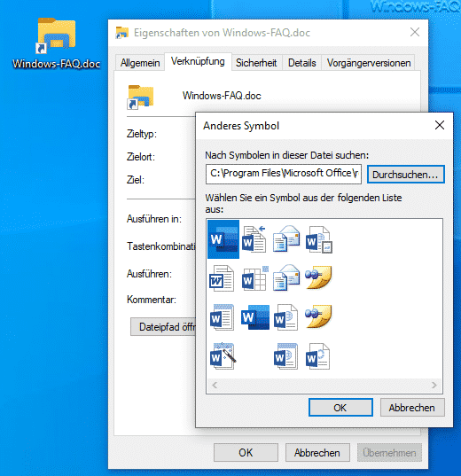This screenshot has height=476, width=461.
Task: Choose the blue Word application icon in third row
Action: [x=255, y=317]
